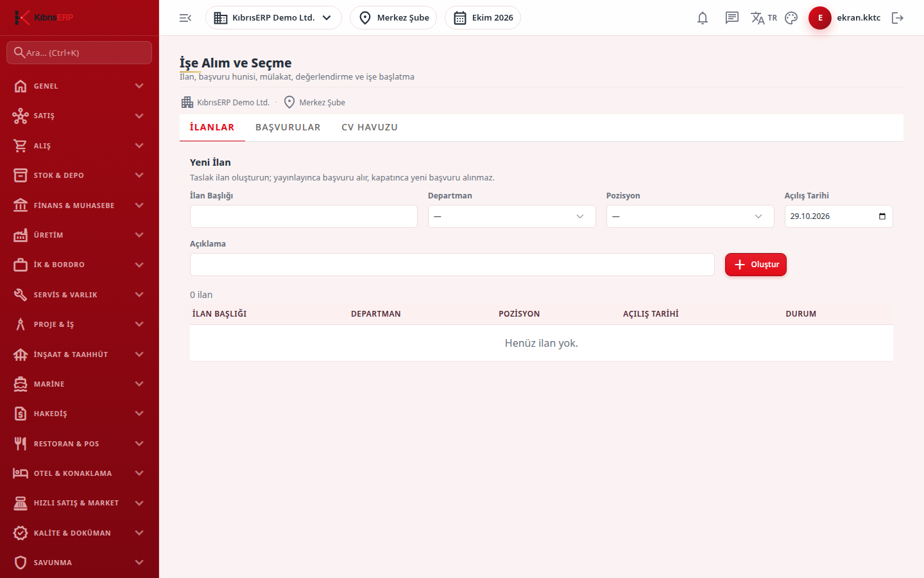Click the user avatar with letter E
Screen dimensions: 924x578
(820, 18)
